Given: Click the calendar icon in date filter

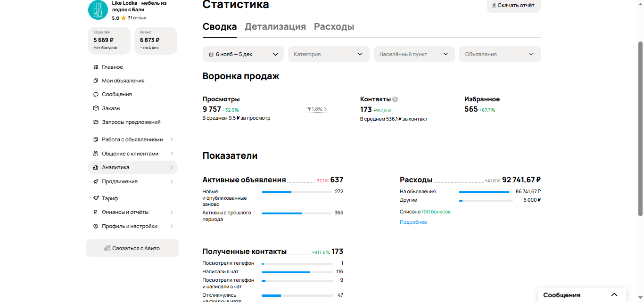Looking at the screenshot, I should (x=211, y=54).
